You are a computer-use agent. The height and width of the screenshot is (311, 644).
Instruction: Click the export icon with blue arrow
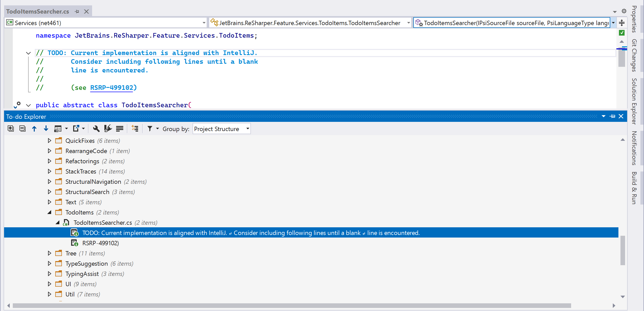pos(76,128)
